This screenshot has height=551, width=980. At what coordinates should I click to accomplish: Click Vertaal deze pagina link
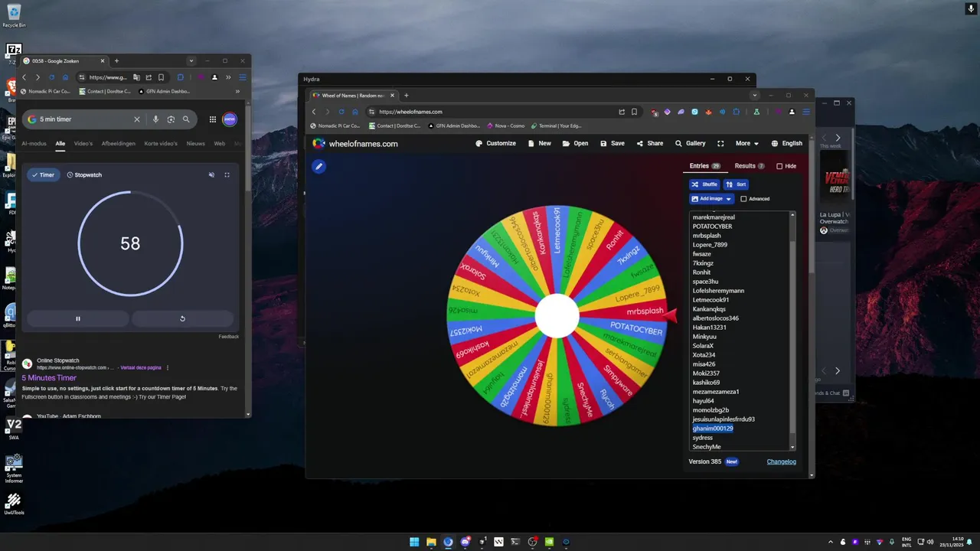pos(142,367)
